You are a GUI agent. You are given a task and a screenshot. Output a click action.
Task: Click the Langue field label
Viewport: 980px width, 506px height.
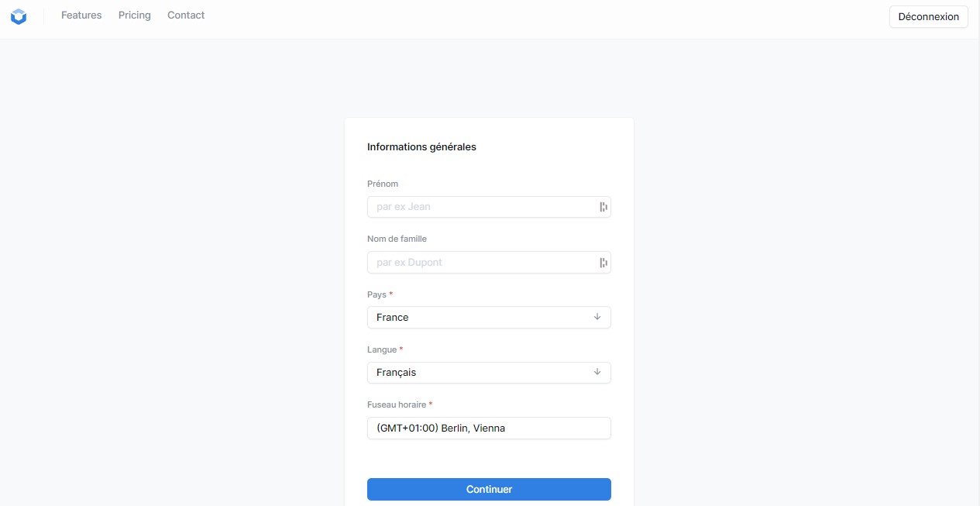pos(382,349)
